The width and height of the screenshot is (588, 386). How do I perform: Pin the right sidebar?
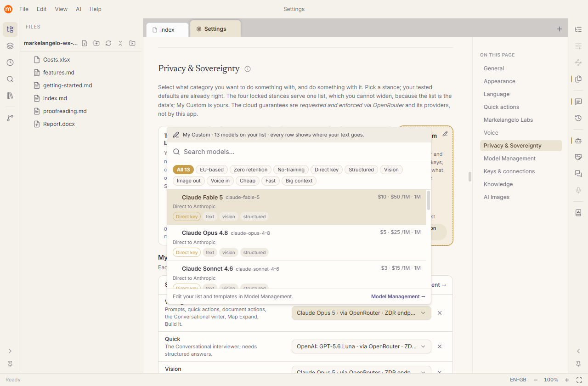tap(578, 364)
